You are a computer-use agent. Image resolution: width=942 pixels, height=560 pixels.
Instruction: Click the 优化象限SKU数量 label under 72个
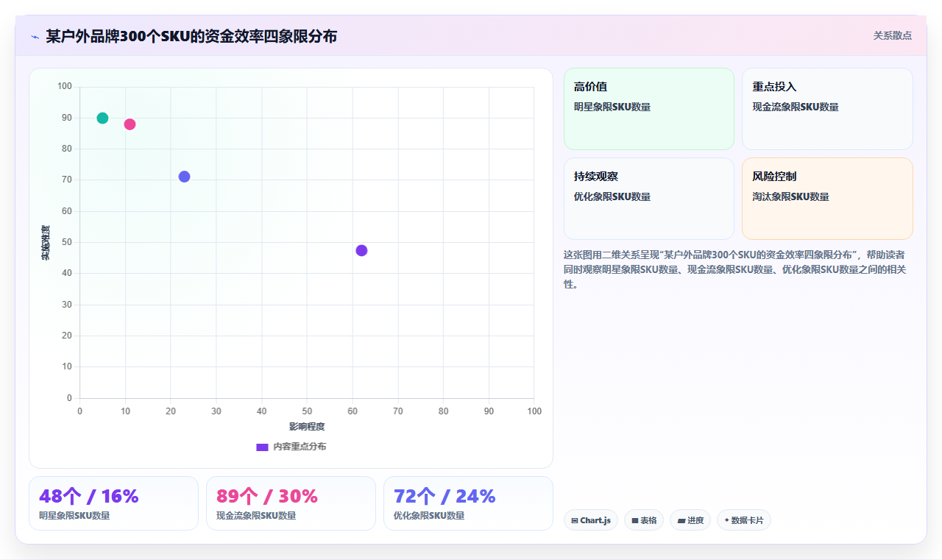click(x=429, y=516)
